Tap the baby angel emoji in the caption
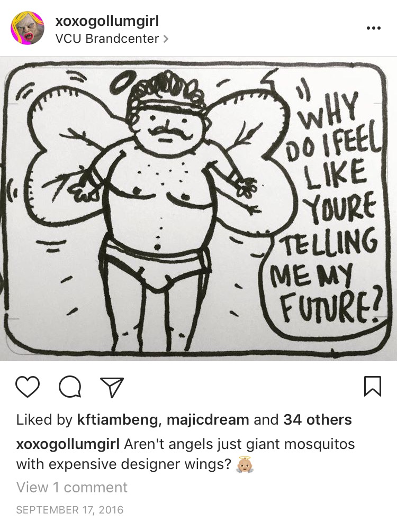397x532 pixels. click(x=244, y=465)
